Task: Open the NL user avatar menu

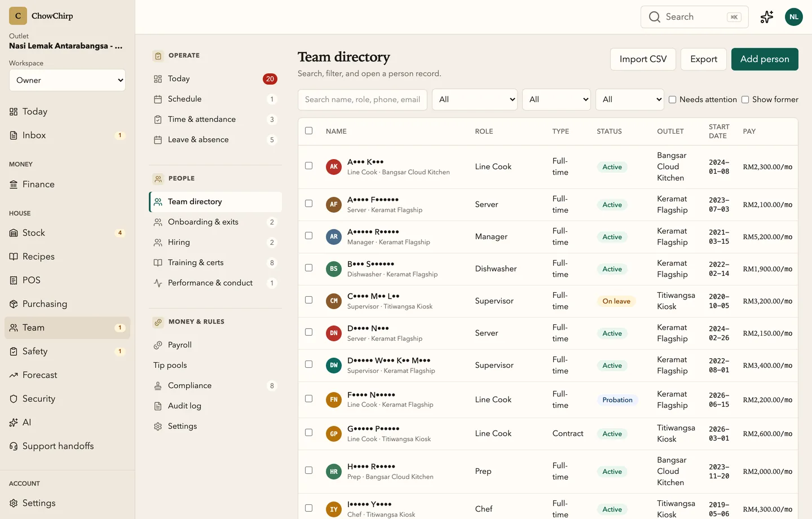Action: click(x=794, y=17)
